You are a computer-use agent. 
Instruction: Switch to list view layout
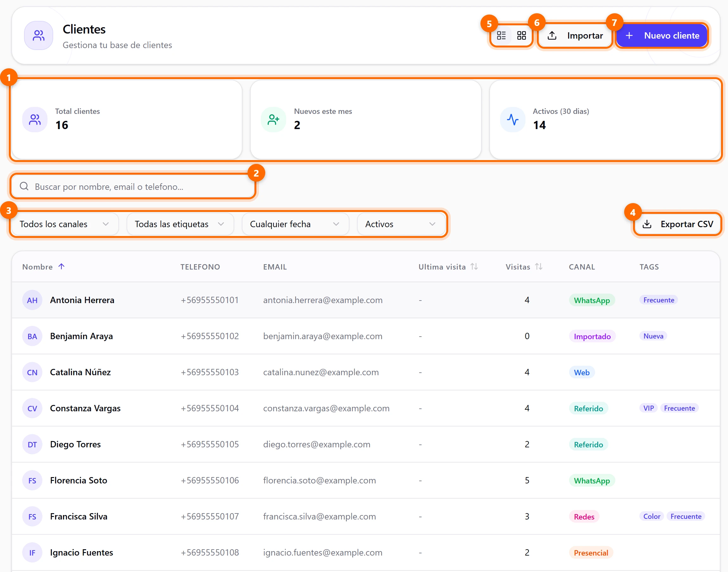(501, 35)
